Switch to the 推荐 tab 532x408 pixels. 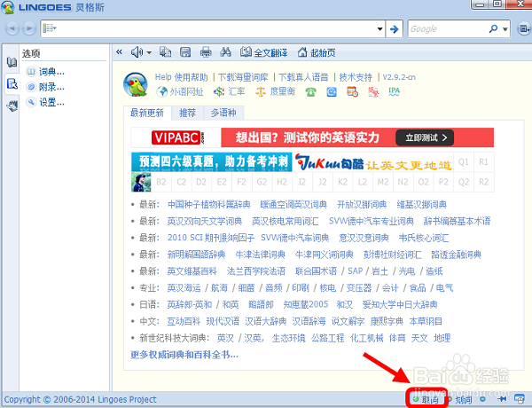click(187, 113)
